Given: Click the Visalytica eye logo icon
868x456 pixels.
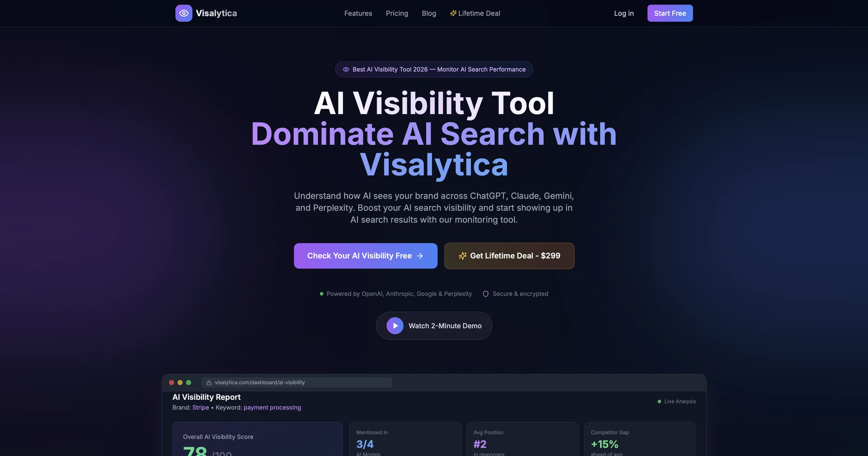Looking at the screenshot, I should (184, 13).
